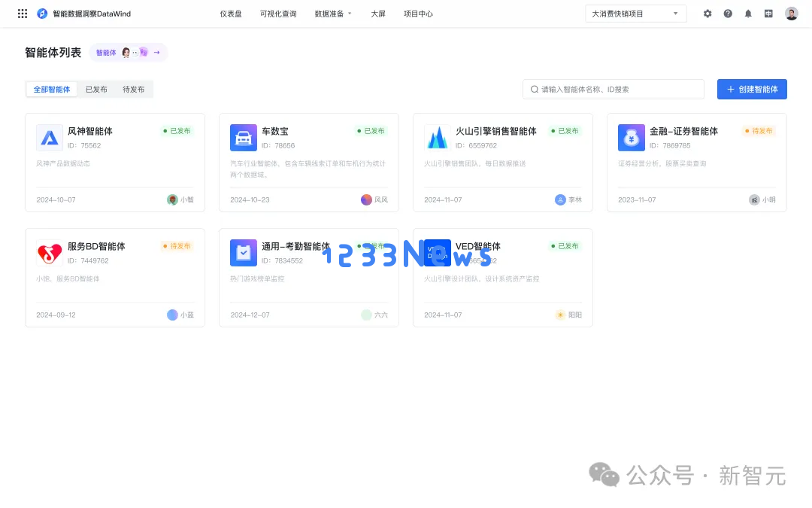Click the 智能体列表 page heading

click(x=53, y=53)
